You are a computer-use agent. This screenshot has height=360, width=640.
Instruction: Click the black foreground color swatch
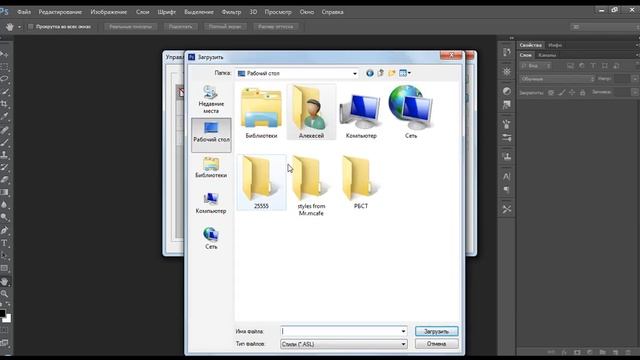[2, 313]
